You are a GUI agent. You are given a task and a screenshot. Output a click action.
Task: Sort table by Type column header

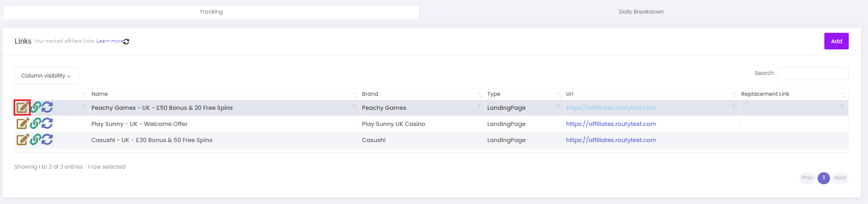pyautogui.click(x=494, y=94)
